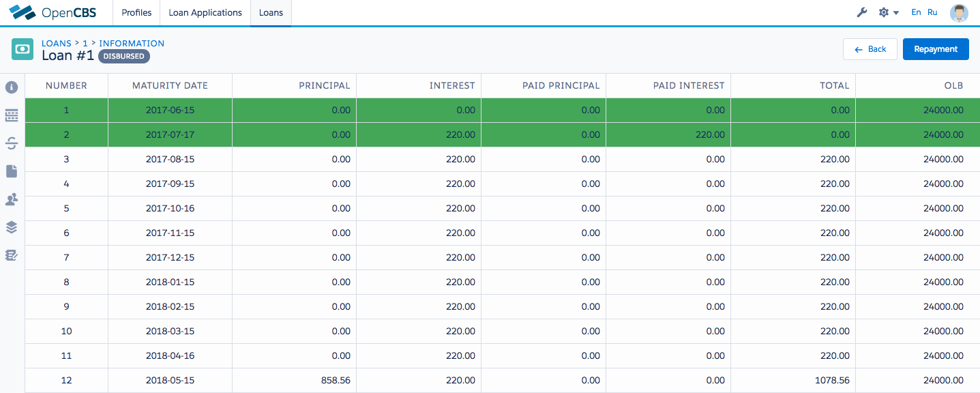Select maturity date 2018-05-15
980x393 pixels.
(170, 380)
